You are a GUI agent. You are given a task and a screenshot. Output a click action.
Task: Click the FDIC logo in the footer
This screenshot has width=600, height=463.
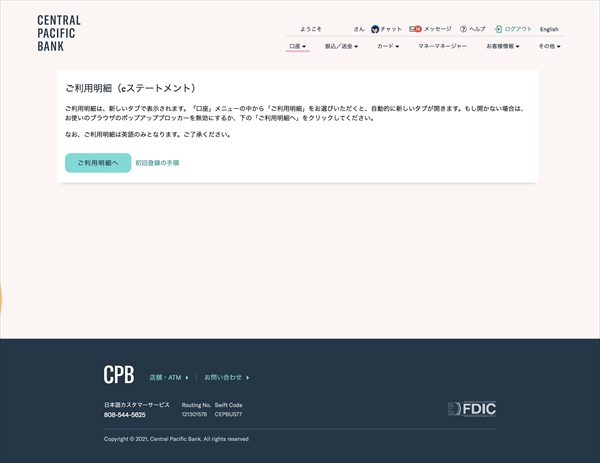coord(472,409)
